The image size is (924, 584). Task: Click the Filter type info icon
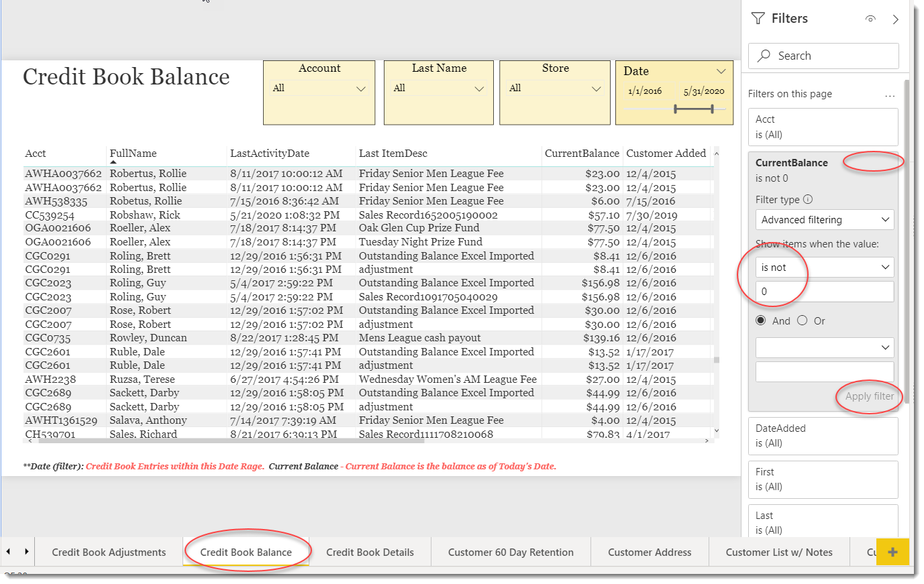(x=808, y=199)
